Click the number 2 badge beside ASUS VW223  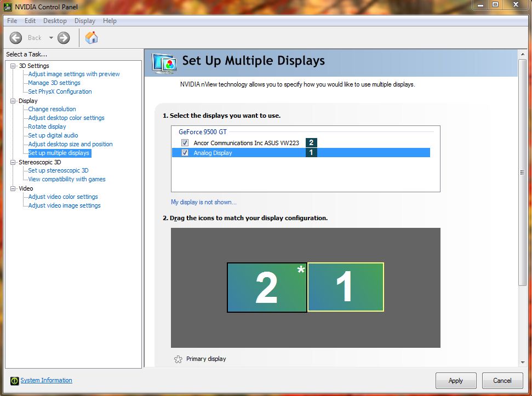[311, 143]
